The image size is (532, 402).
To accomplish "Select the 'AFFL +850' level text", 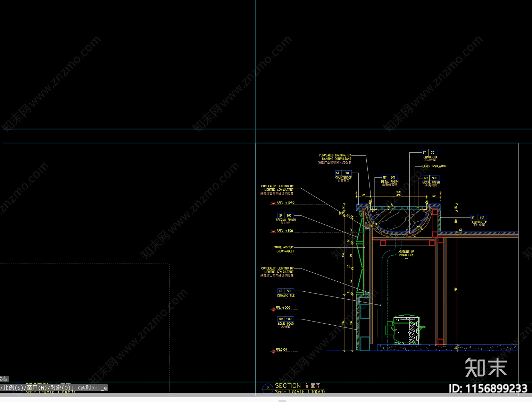I will tap(285, 230).
